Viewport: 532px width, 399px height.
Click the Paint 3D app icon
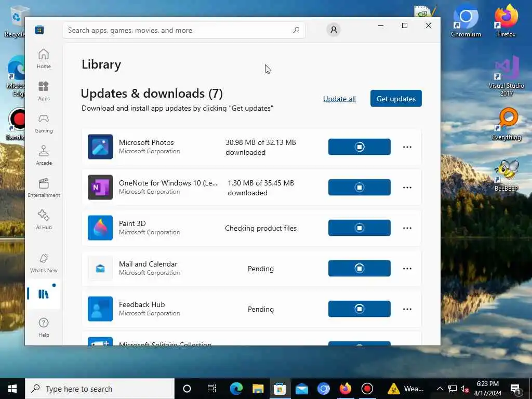(100, 228)
